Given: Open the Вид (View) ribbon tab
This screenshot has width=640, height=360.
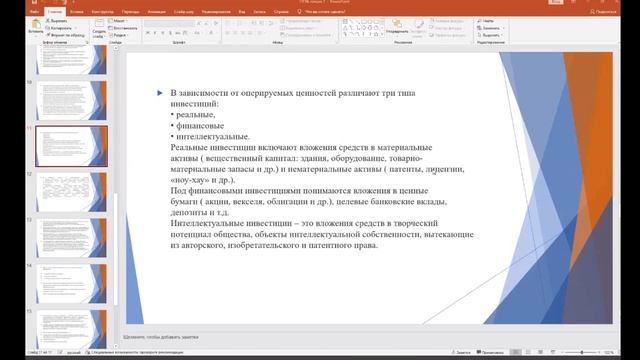Looking at the screenshot, I should (x=242, y=12).
